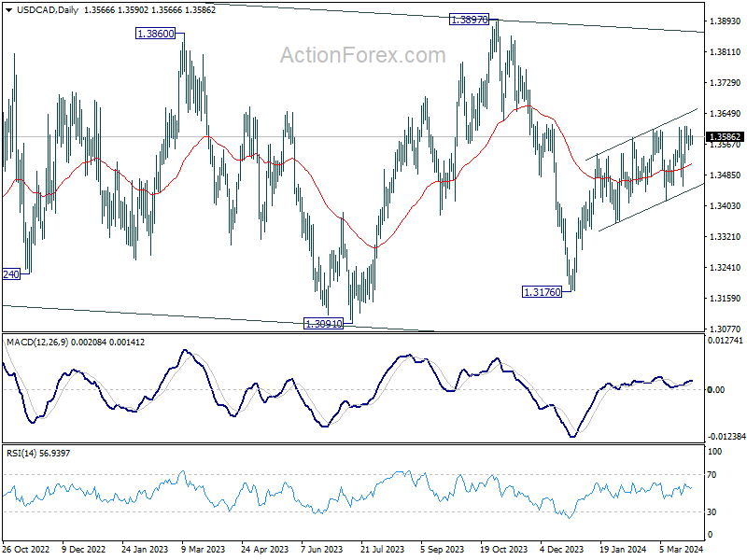Click the 7 Jun 2023 date label
This screenshot has height=560, width=747.
pyautogui.click(x=321, y=549)
